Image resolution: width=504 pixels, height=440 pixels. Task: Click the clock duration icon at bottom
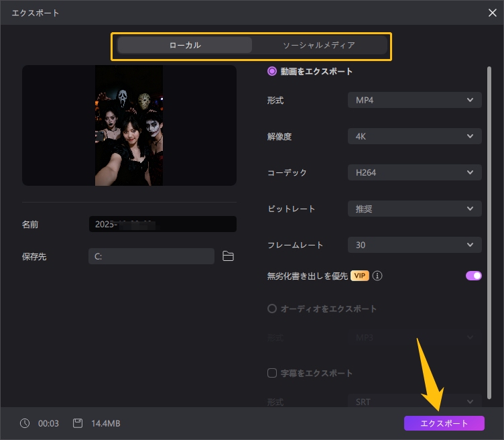pyautogui.click(x=25, y=423)
